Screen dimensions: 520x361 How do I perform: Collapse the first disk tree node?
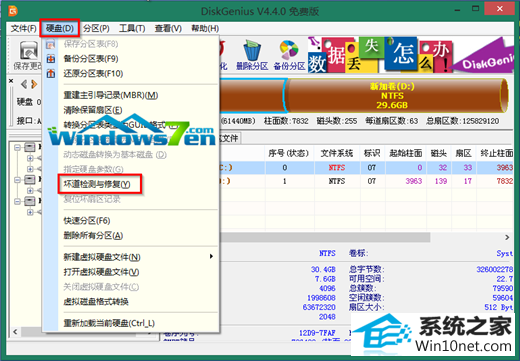(17, 147)
